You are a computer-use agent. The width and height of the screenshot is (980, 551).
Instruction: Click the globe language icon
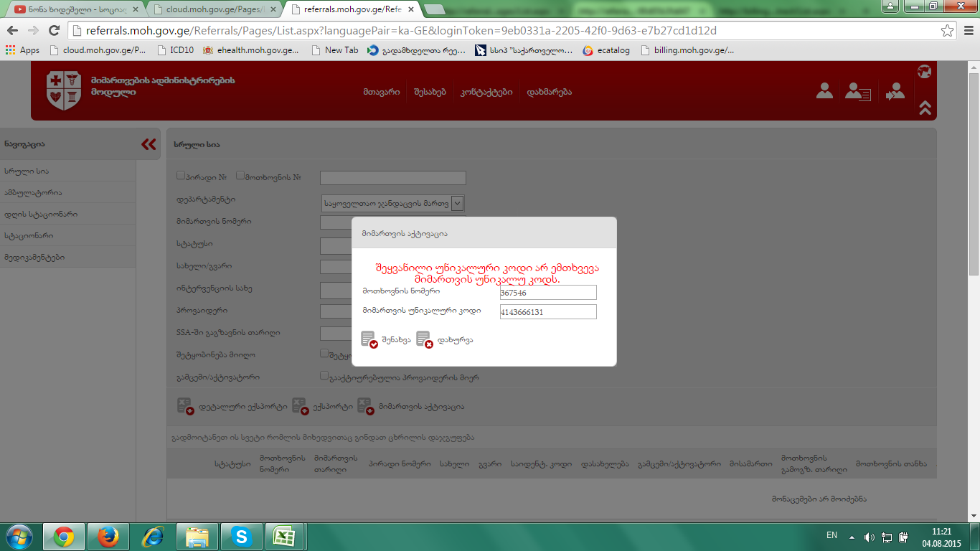[x=925, y=71]
